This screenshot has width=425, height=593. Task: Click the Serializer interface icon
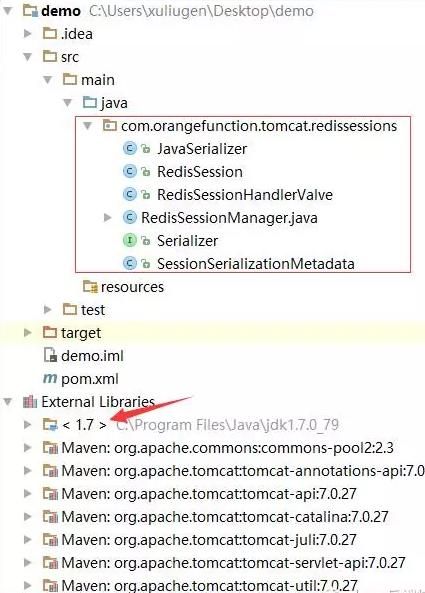coord(130,241)
